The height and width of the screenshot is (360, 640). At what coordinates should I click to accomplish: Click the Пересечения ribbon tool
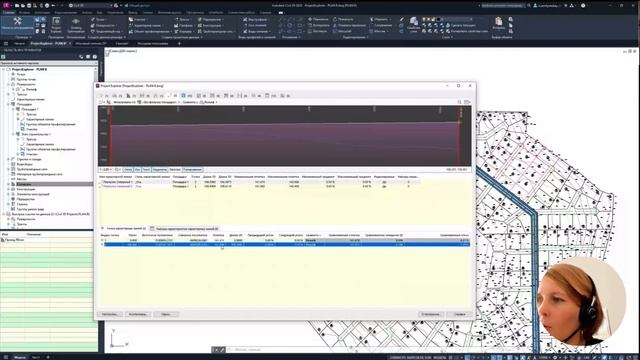pos(211,19)
